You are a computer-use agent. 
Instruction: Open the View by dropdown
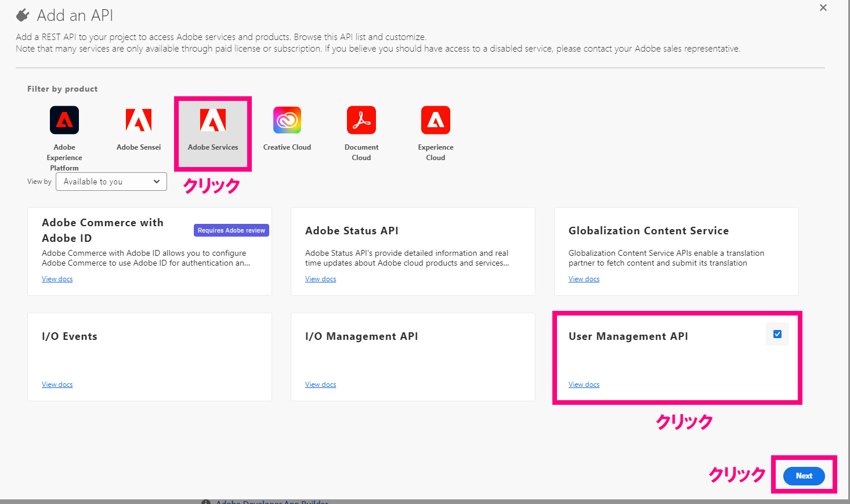click(111, 182)
